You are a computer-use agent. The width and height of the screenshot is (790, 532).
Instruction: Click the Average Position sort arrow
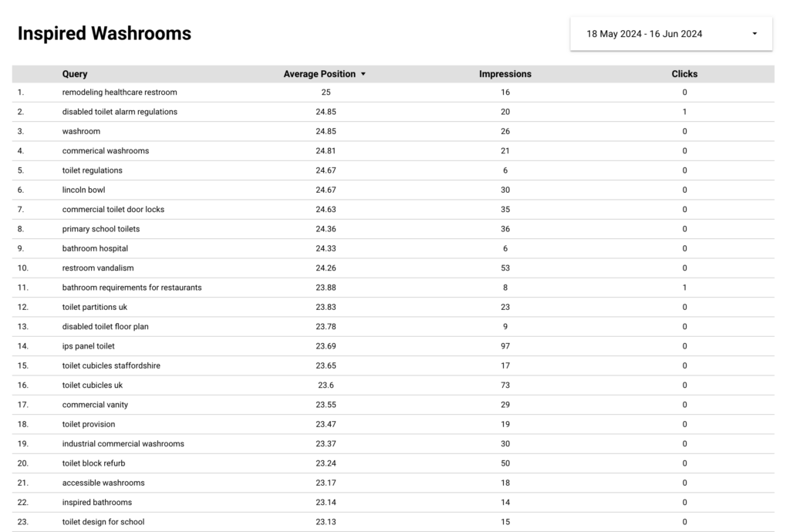(363, 74)
